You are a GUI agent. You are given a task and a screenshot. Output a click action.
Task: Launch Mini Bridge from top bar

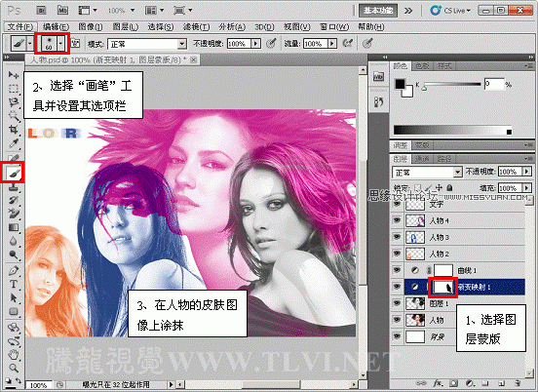[x=62, y=11]
